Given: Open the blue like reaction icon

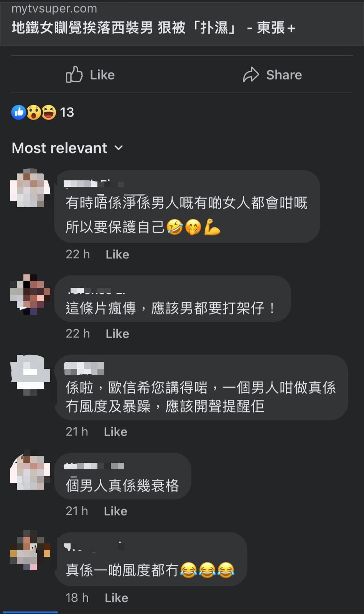Looking at the screenshot, I should 18,112.
